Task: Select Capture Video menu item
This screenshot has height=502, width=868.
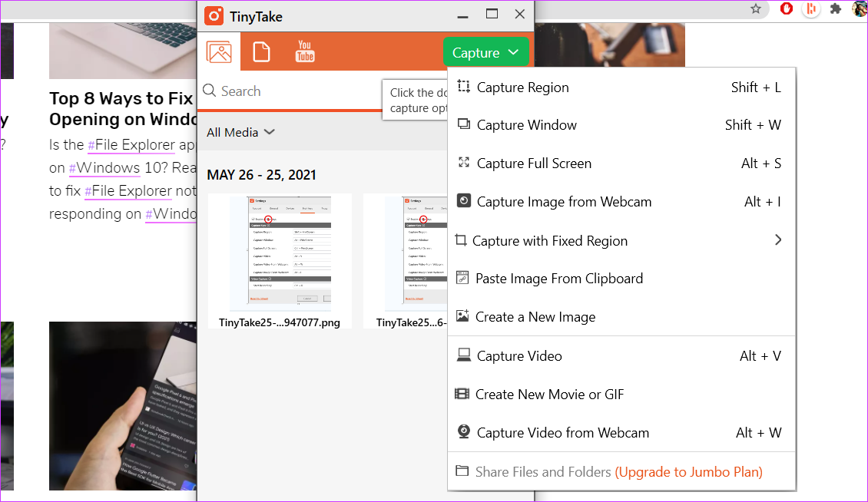Action: tap(621, 356)
